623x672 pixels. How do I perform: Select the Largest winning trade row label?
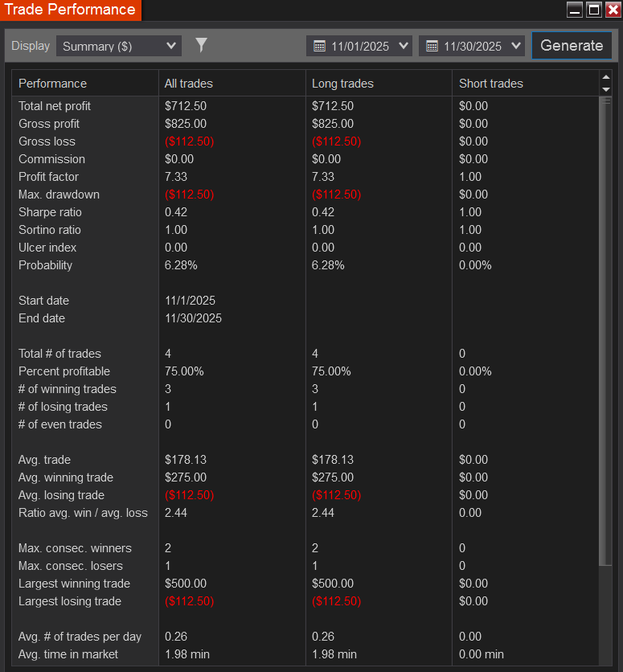pyautogui.click(x=74, y=584)
